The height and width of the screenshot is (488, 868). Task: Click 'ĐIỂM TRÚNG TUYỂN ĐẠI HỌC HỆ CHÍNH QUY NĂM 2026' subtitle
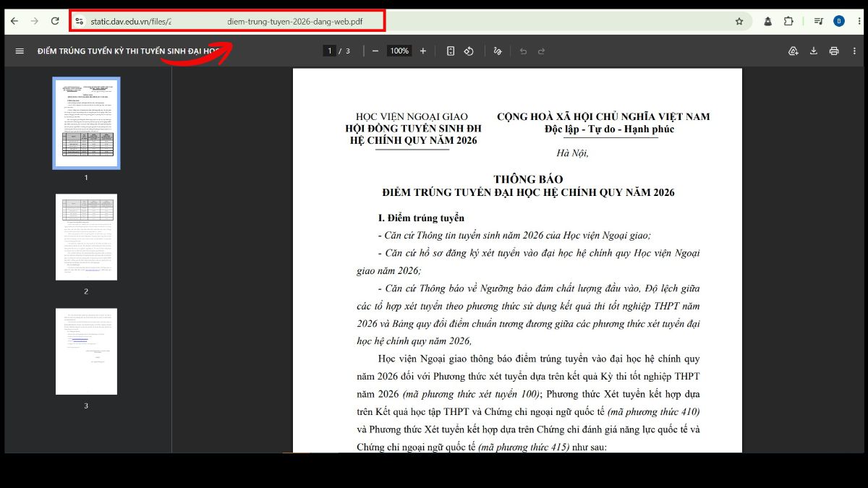[528, 192]
